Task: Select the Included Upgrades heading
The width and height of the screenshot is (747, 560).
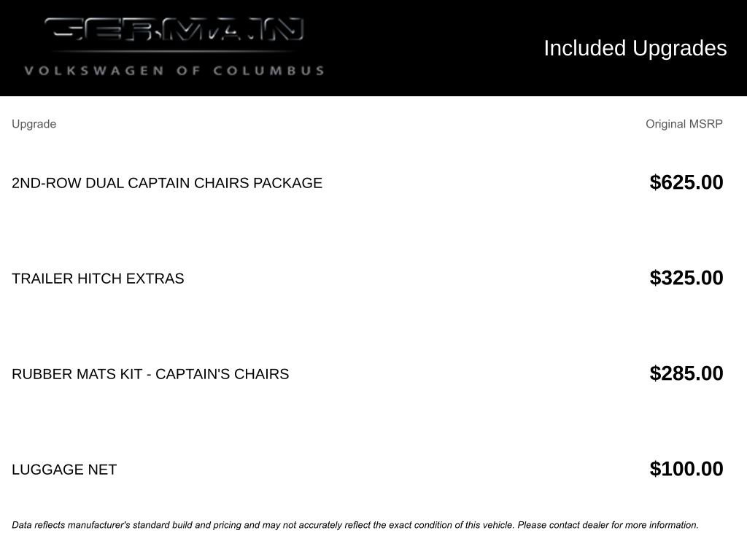Action: pos(635,48)
